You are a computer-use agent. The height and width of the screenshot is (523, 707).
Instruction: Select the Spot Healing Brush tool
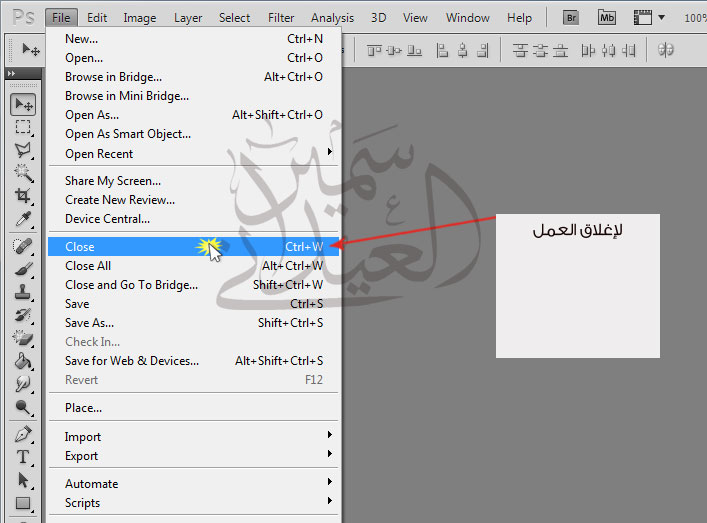click(x=23, y=246)
